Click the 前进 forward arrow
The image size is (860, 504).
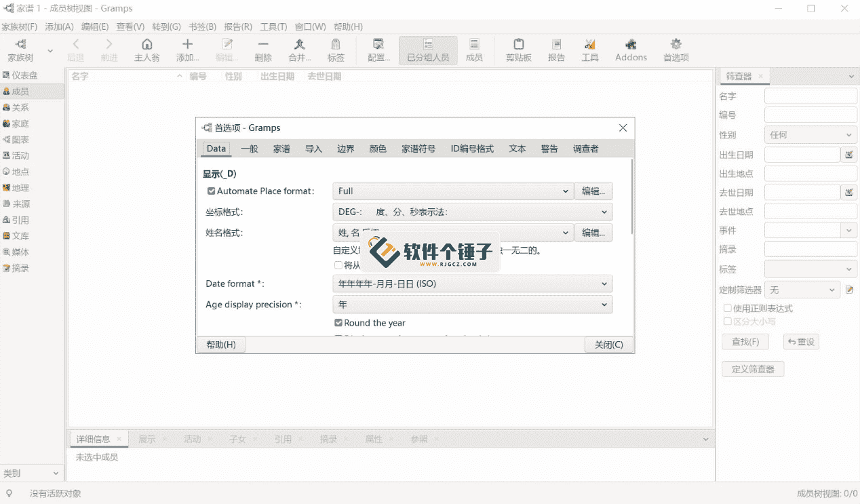coord(109,50)
